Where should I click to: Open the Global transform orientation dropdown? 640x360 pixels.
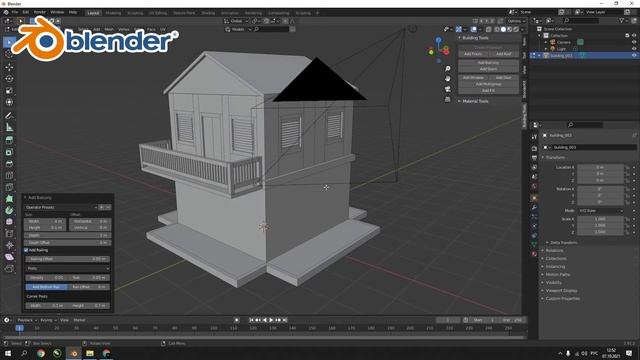pyautogui.click(x=236, y=21)
